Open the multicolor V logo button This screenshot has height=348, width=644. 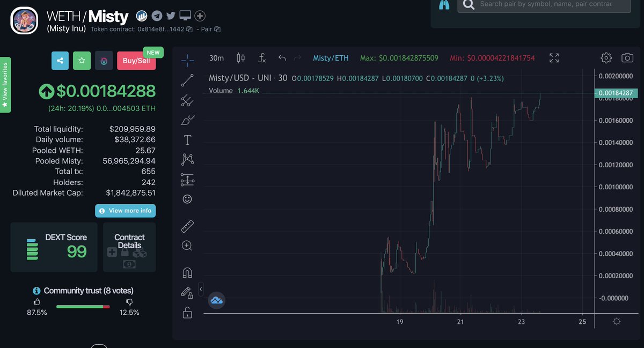[x=104, y=61]
